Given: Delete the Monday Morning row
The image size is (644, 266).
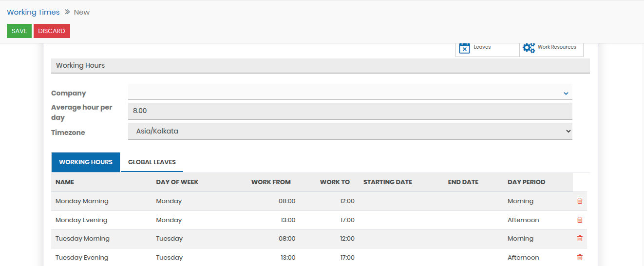Looking at the screenshot, I should coord(580,201).
